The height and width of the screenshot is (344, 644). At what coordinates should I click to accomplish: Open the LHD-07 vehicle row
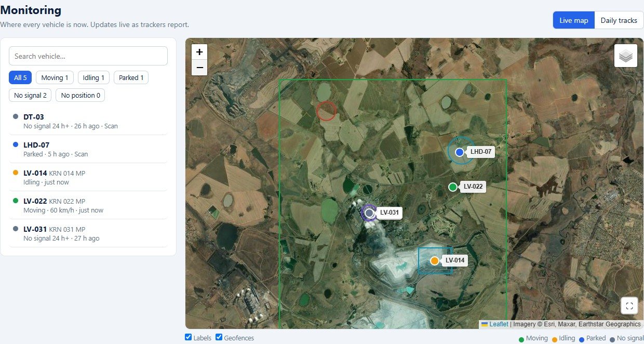(x=88, y=149)
